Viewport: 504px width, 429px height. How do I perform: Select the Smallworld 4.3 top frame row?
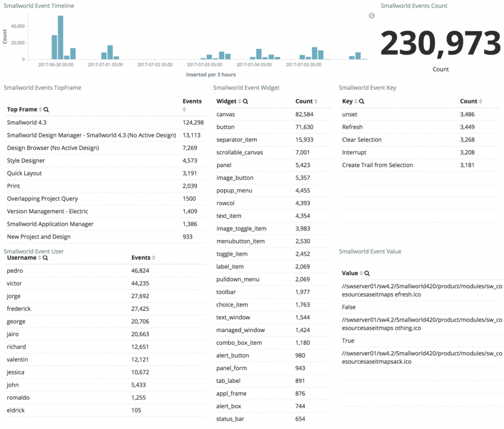click(x=105, y=123)
